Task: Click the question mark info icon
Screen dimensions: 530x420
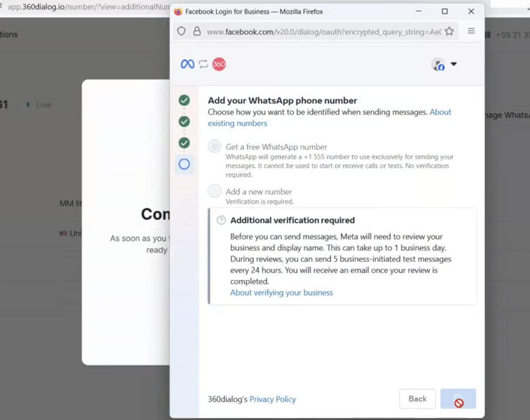Action: point(221,220)
